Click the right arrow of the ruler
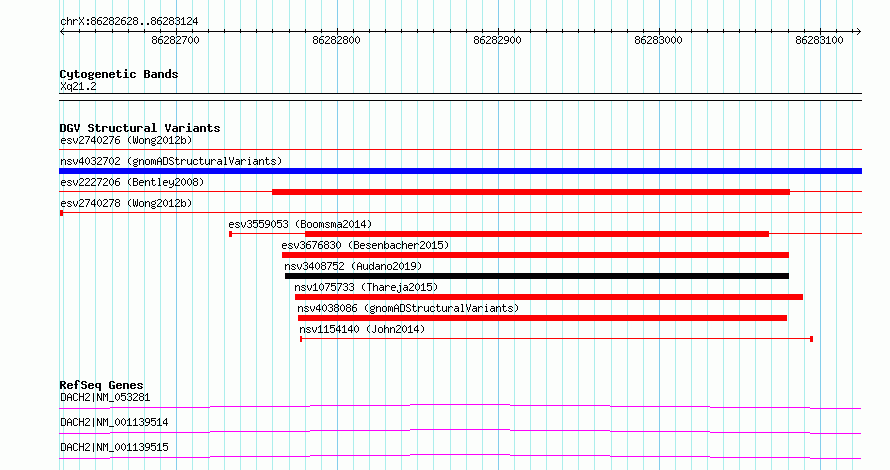Screen dimensions: 890x470 [858, 32]
